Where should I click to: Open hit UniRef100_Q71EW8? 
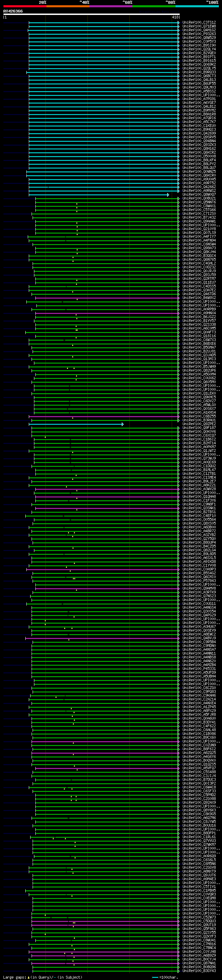tap(199, 26)
